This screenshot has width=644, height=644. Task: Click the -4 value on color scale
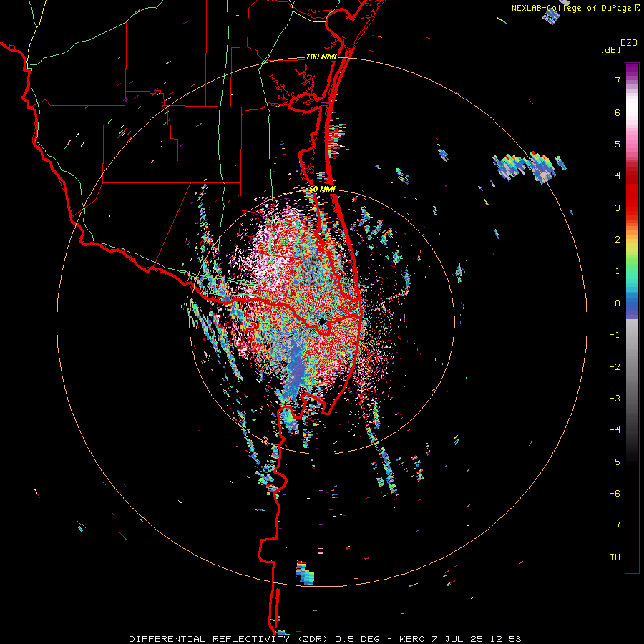click(615, 430)
